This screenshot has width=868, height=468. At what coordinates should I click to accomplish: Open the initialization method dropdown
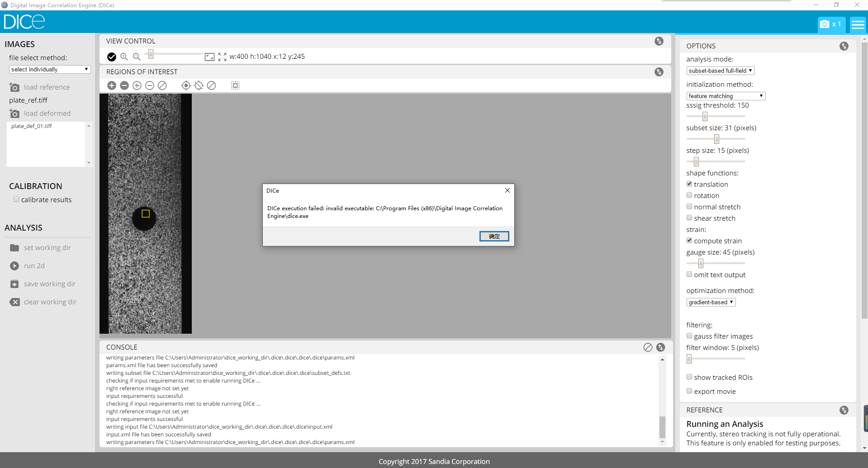click(x=726, y=96)
